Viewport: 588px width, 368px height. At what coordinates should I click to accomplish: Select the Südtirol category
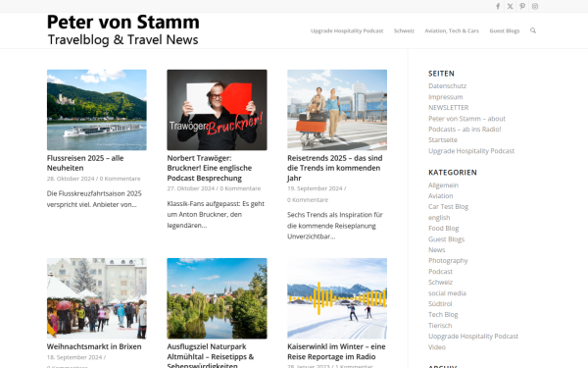[x=440, y=304]
